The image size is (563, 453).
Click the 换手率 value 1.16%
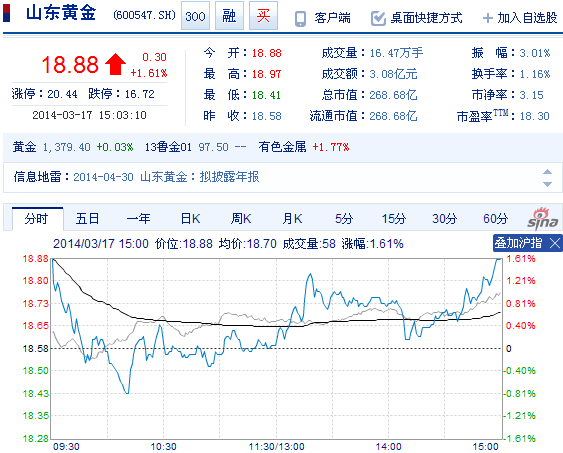click(x=535, y=74)
